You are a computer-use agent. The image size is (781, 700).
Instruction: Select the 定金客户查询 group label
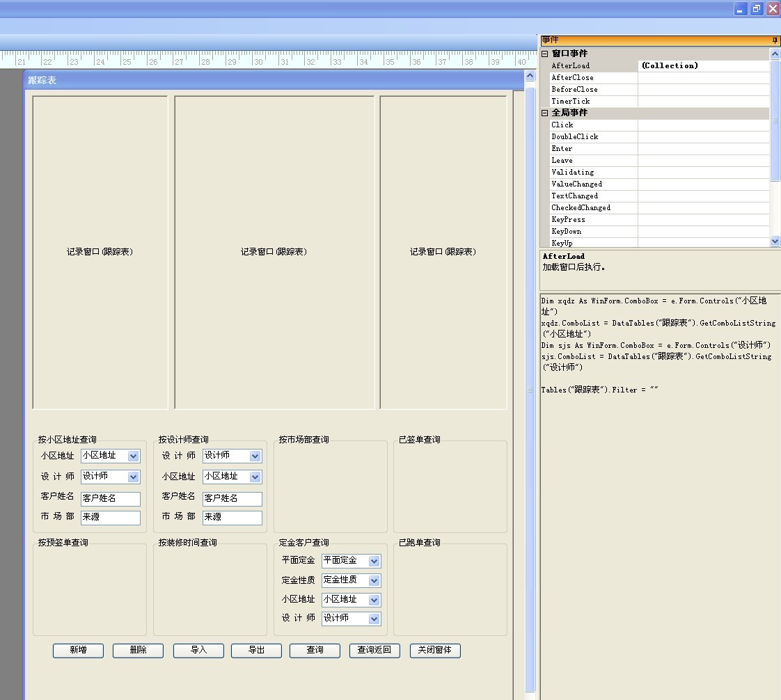tap(303, 543)
